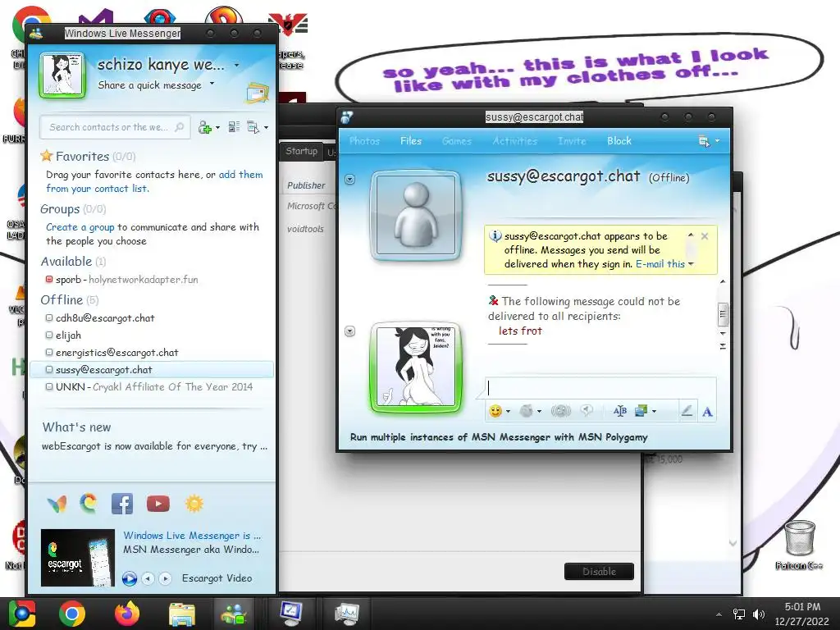Show hidden tray icons chevron
Screen dimensions: 840x630
click(719, 614)
